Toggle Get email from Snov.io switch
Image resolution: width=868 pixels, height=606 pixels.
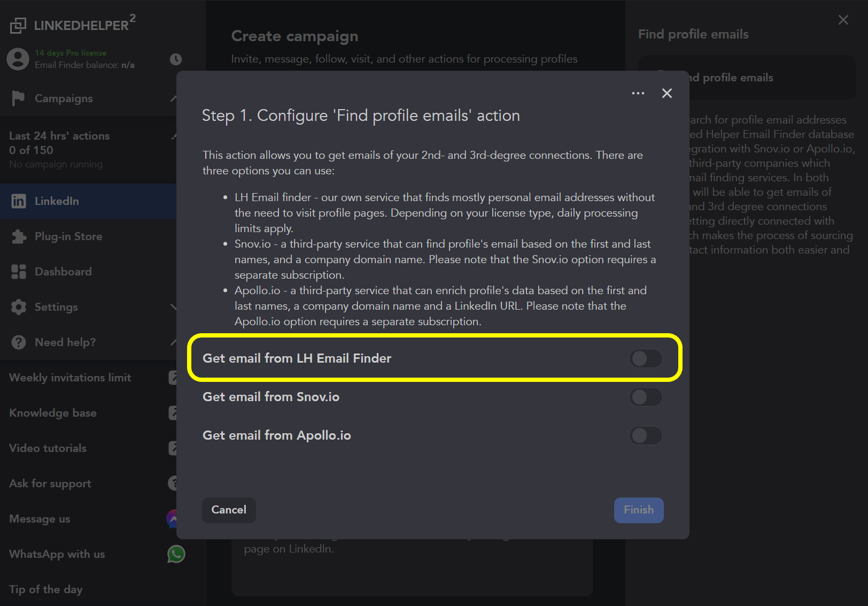tap(646, 397)
